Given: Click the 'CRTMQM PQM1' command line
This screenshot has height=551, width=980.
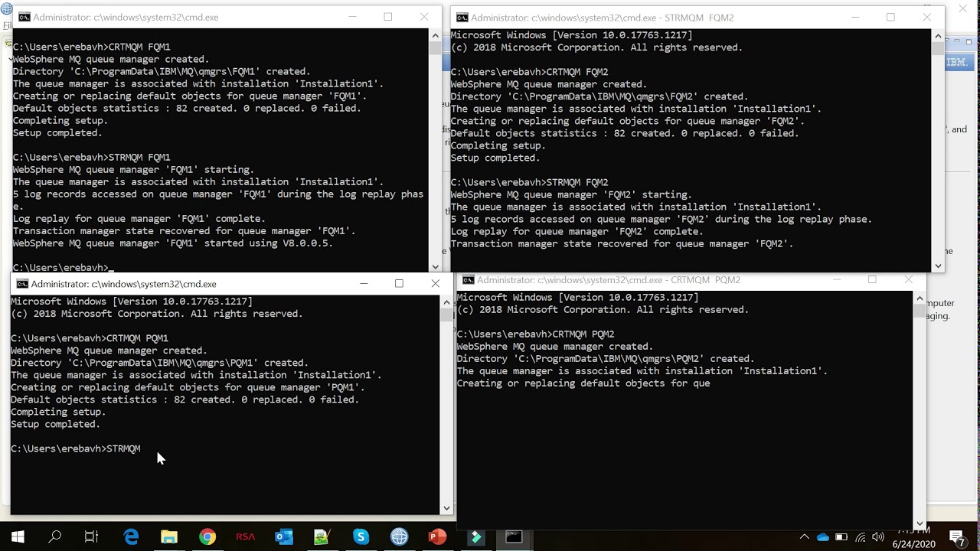Looking at the screenshot, I should pos(90,338).
